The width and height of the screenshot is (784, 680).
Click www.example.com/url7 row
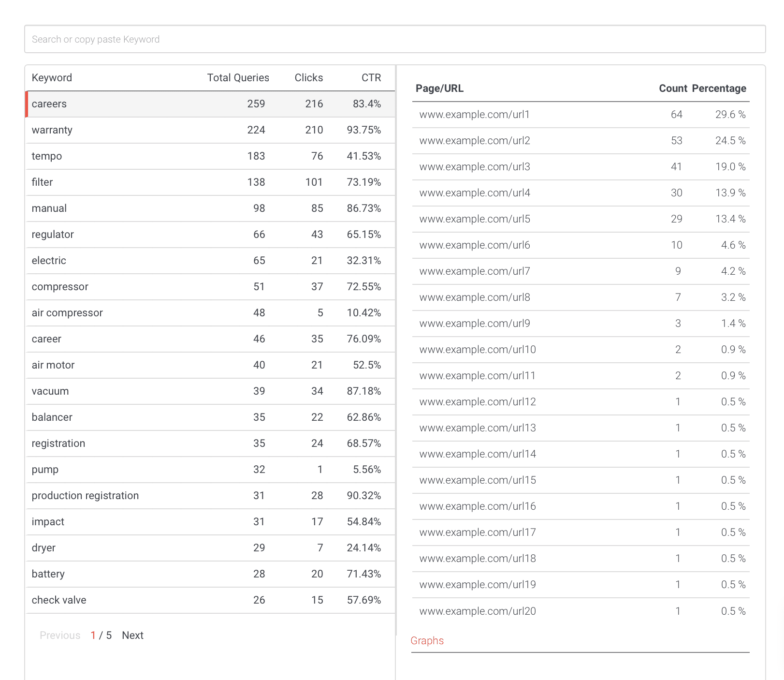[581, 271]
